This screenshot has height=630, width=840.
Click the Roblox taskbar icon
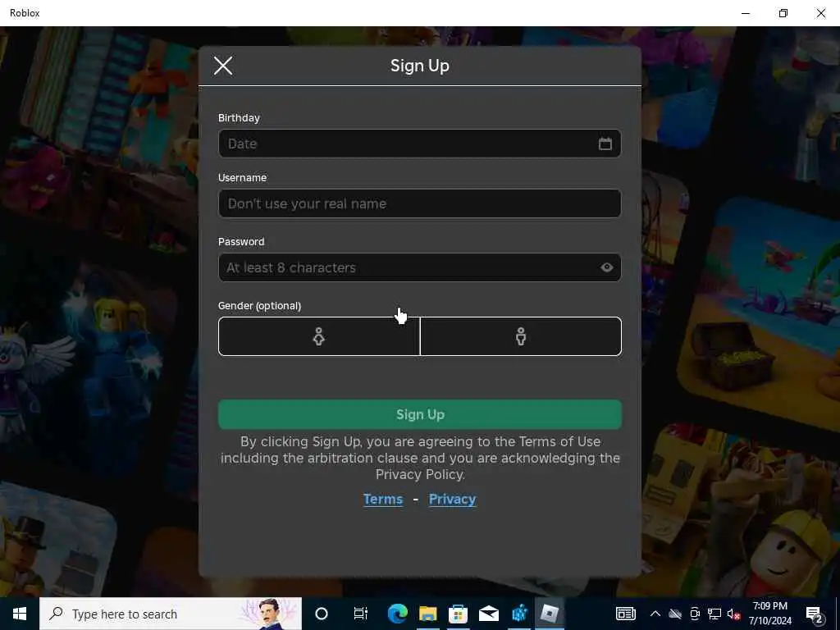point(549,614)
